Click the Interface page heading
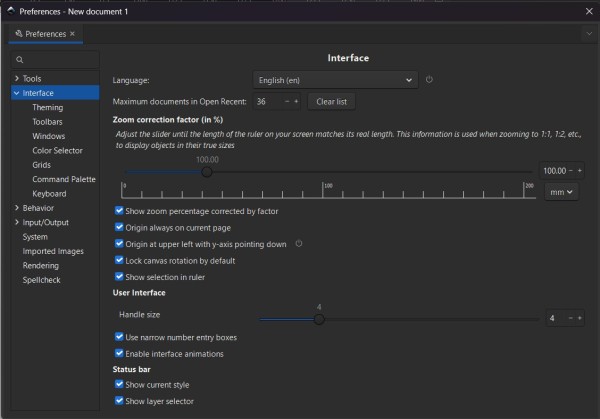600x419 pixels. (348, 58)
